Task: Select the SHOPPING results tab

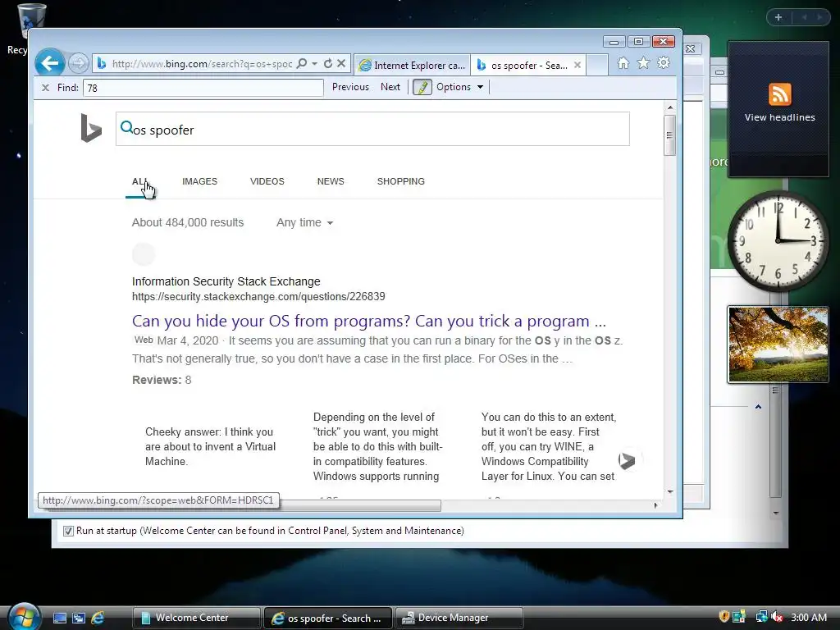Action: click(x=400, y=181)
